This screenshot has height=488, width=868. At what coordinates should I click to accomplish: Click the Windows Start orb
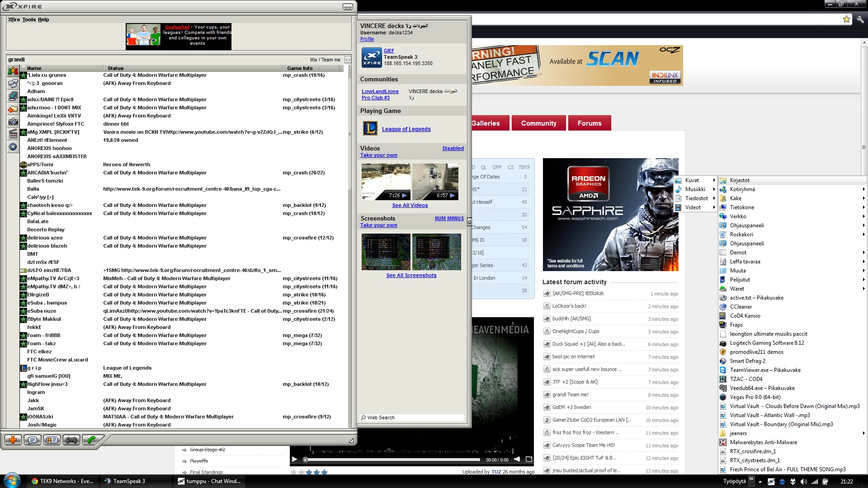click(12, 480)
